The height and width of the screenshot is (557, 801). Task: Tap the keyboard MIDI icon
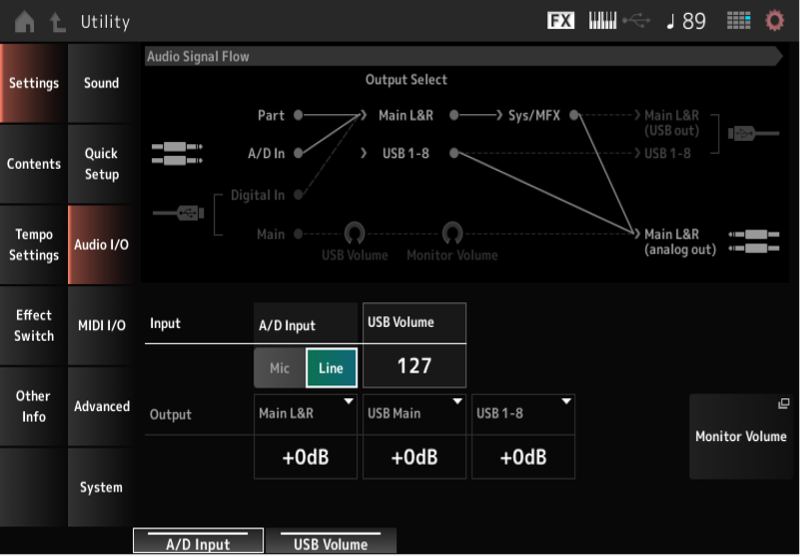click(x=602, y=21)
